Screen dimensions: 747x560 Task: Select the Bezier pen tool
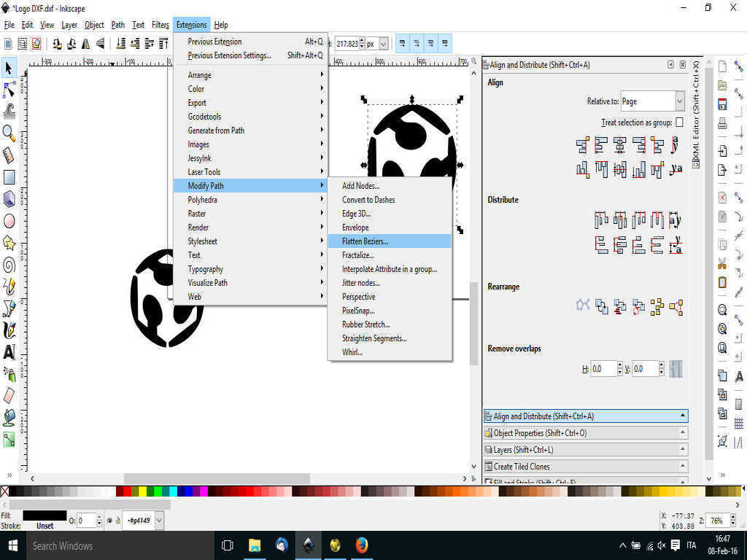pos(9,308)
